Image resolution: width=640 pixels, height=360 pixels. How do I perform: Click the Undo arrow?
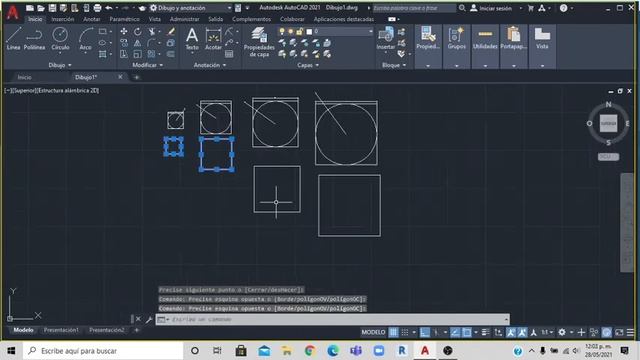point(109,8)
